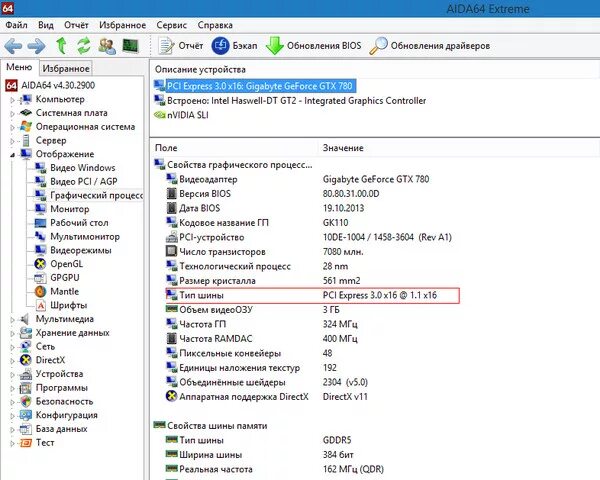
Task: Click the Поле column header
Action: pos(166,148)
